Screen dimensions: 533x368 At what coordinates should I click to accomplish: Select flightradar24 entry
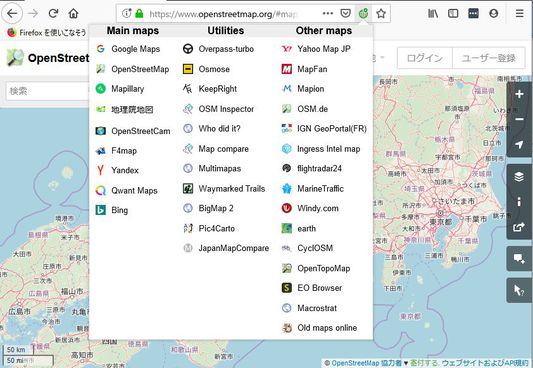311,168
